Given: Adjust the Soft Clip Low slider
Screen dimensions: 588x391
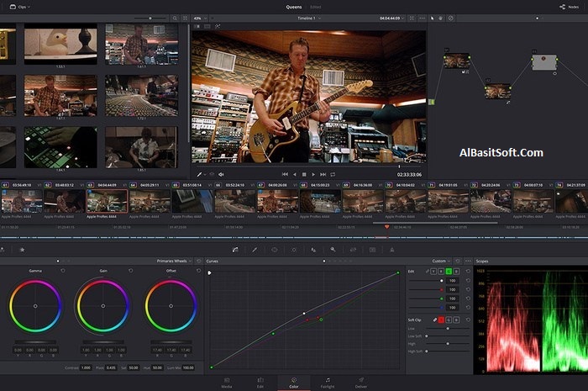Looking at the screenshot, I should tap(448, 328).
